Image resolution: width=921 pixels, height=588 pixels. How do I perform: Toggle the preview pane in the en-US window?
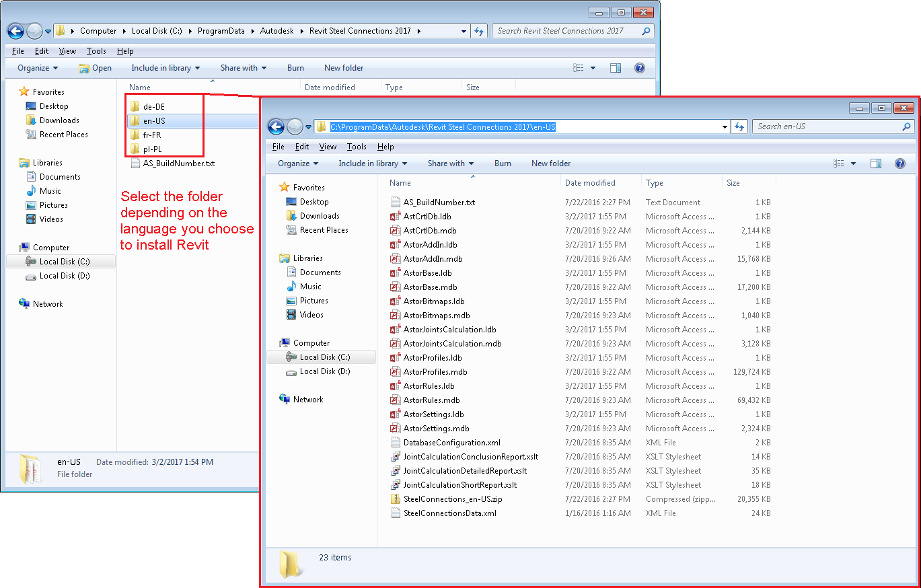pyautogui.click(x=875, y=163)
